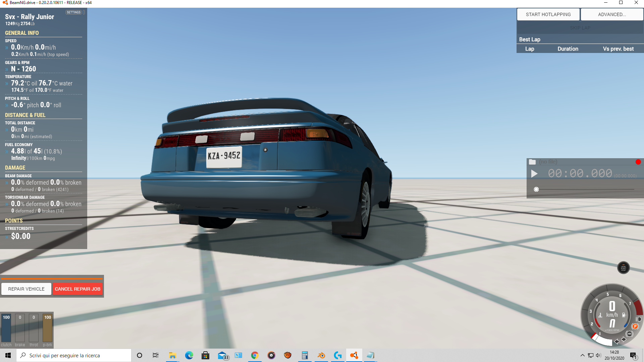Open File Explorer from the taskbar

(x=172, y=355)
